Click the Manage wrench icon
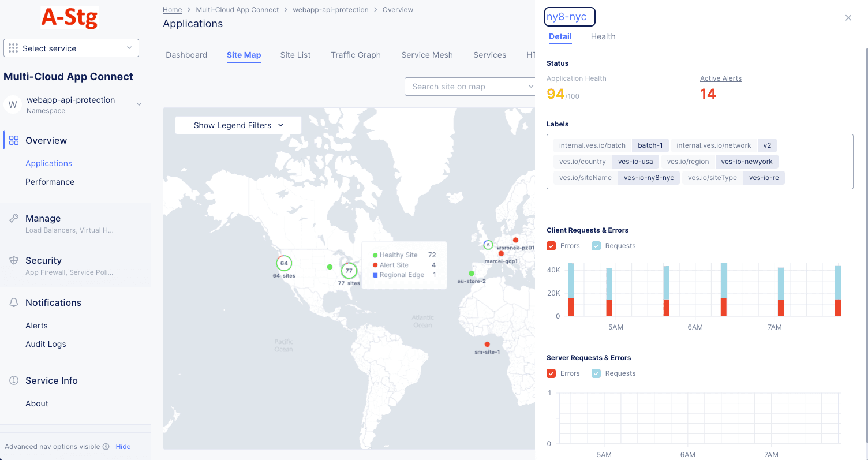This screenshot has width=868, height=460. pyautogui.click(x=13, y=218)
